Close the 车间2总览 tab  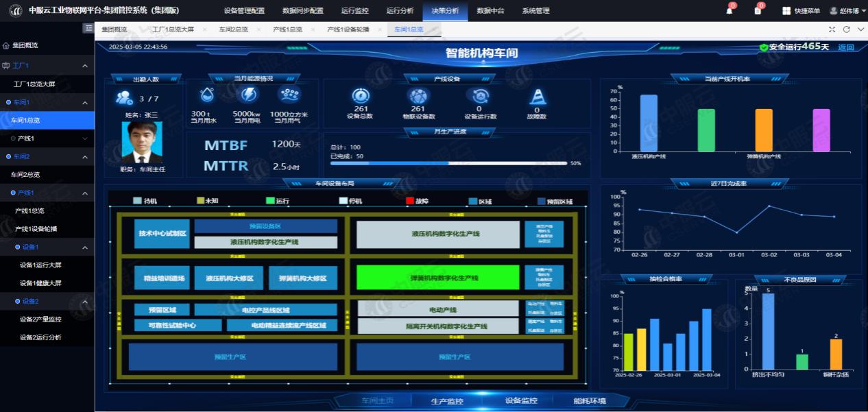[258, 30]
